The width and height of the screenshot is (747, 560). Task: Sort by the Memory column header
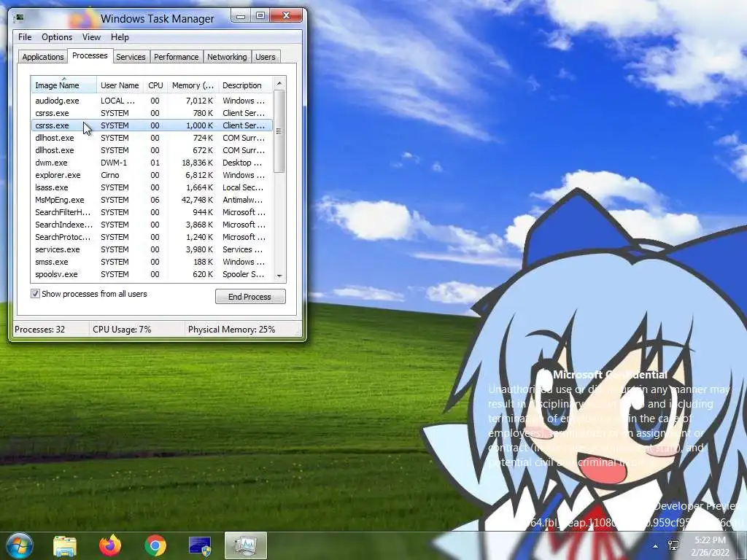click(x=193, y=85)
